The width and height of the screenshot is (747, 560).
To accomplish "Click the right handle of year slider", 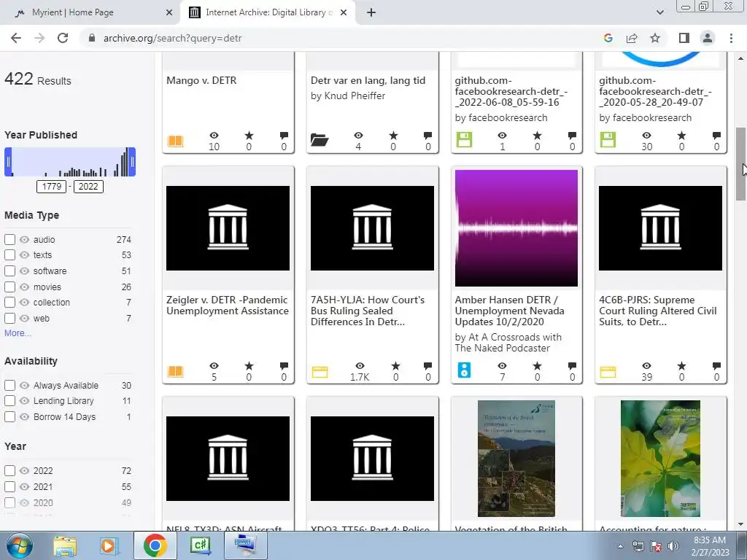I will (x=132, y=162).
